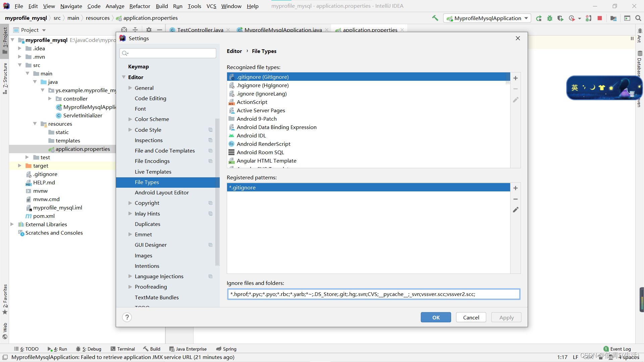Collapse the Editor settings section
This screenshot has height=362, width=644.
point(124,77)
